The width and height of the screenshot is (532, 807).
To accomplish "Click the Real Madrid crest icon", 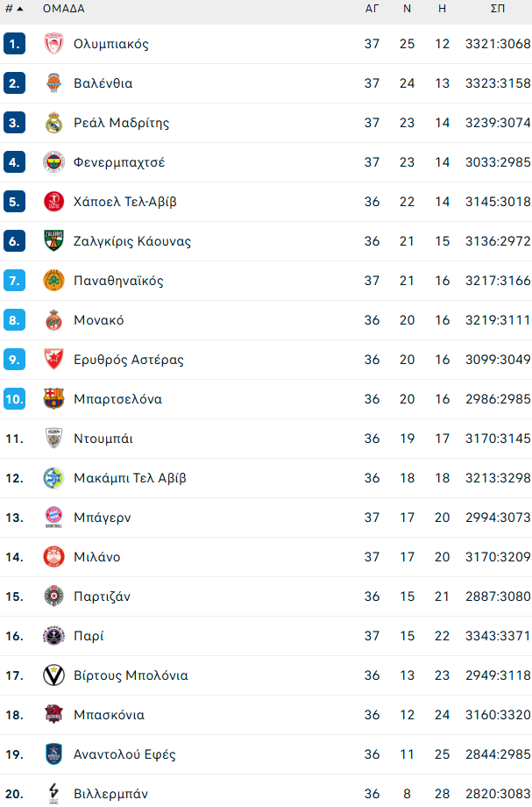I will (x=53, y=123).
